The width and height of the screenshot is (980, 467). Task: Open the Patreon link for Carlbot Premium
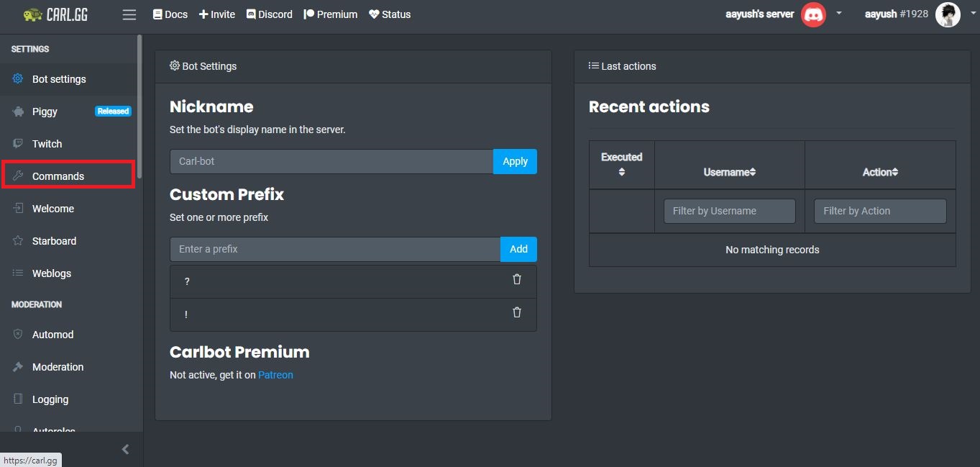[x=275, y=374]
